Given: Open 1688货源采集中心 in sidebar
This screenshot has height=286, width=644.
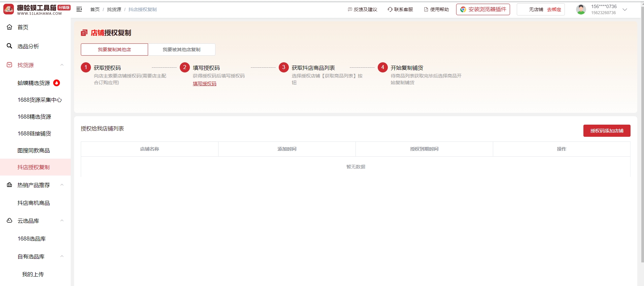Looking at the screenshot, I should [x=40, y=100].
